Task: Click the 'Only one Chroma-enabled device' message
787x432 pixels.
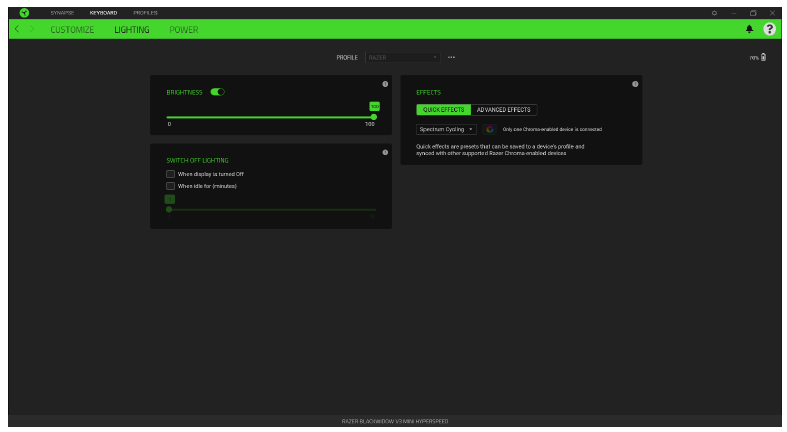Action: click(552, 129)
